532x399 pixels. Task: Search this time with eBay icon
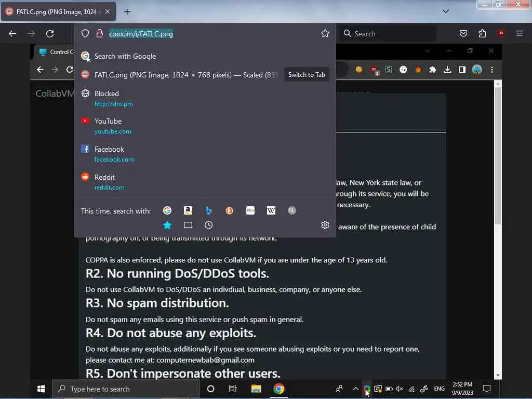click(250, 211)
